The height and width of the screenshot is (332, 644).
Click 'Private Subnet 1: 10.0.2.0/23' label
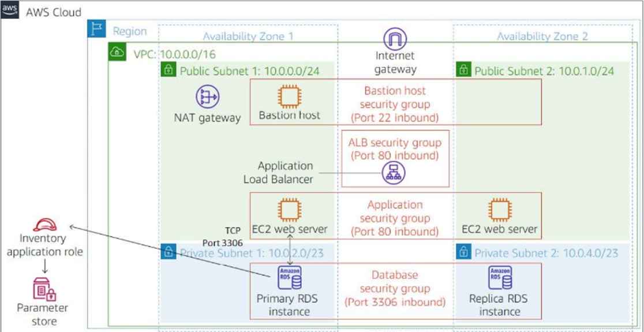point(252,253)
